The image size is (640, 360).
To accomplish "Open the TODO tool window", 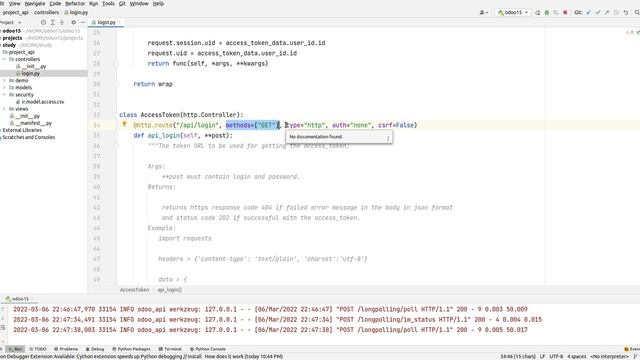I will [x=38, y=349].
